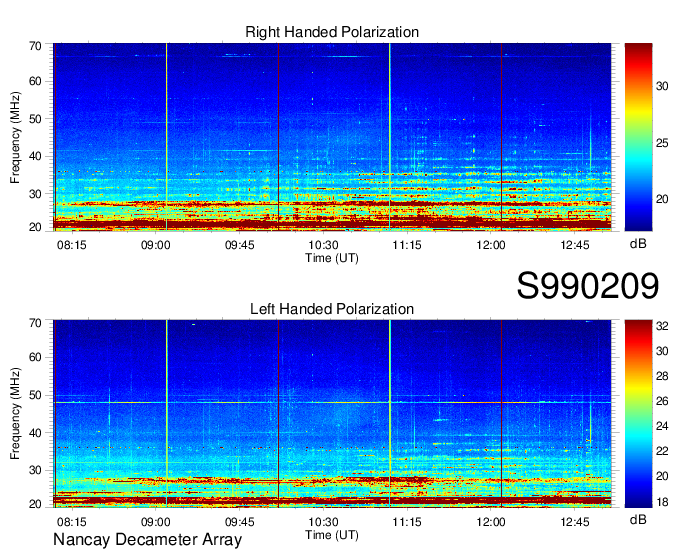The width and height of the screenshot is (680, 552).
Task: Select the S990209 observation label
Action: 588,286
